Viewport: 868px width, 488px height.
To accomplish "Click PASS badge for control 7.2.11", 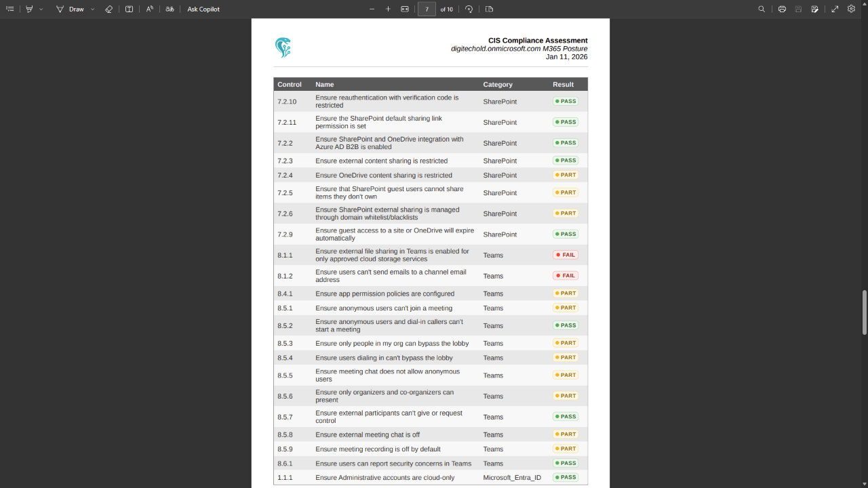I will (x=566, y=122).
